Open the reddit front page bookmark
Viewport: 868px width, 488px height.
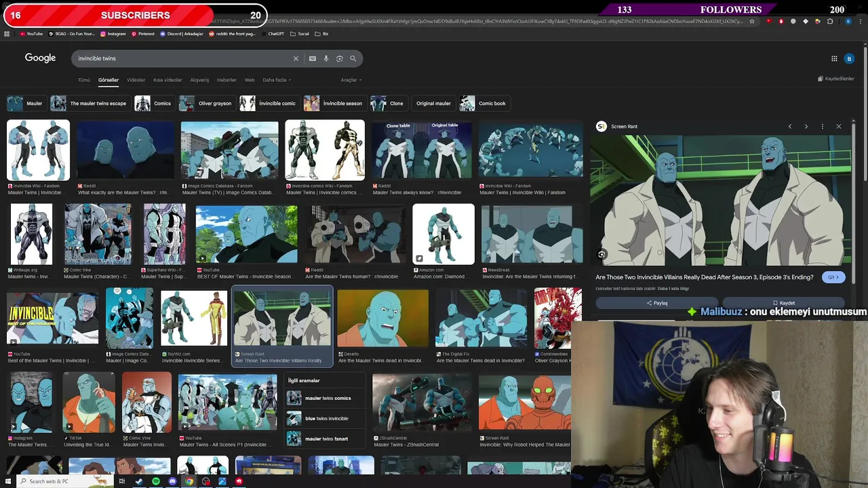[232, 34]
